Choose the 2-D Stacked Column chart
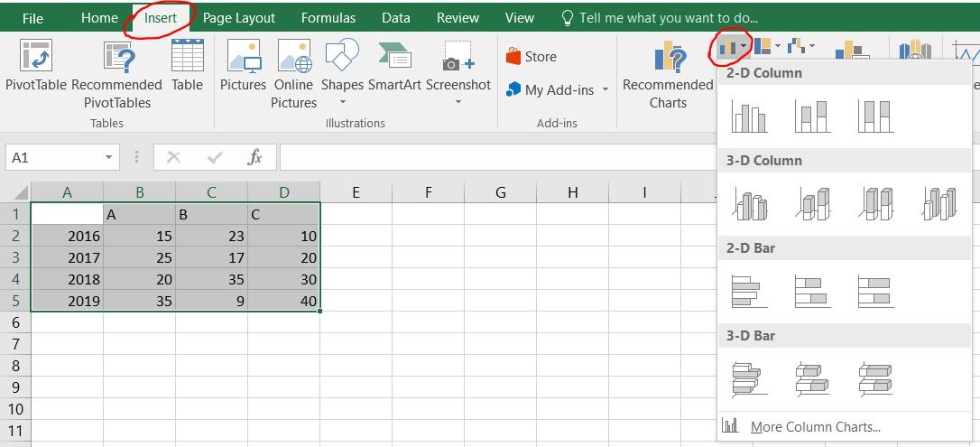Viewport: 980px width, 447px height. click(812, 116)
